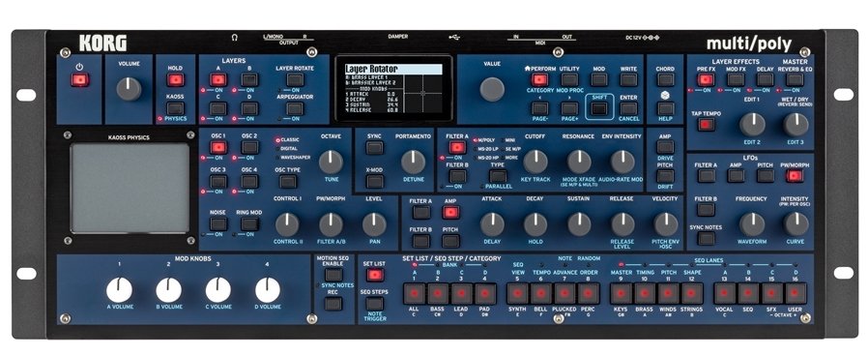Click the WRITE button
This screenshot has height=355, width=868.
pyautogui.click(x=628, y=79)
